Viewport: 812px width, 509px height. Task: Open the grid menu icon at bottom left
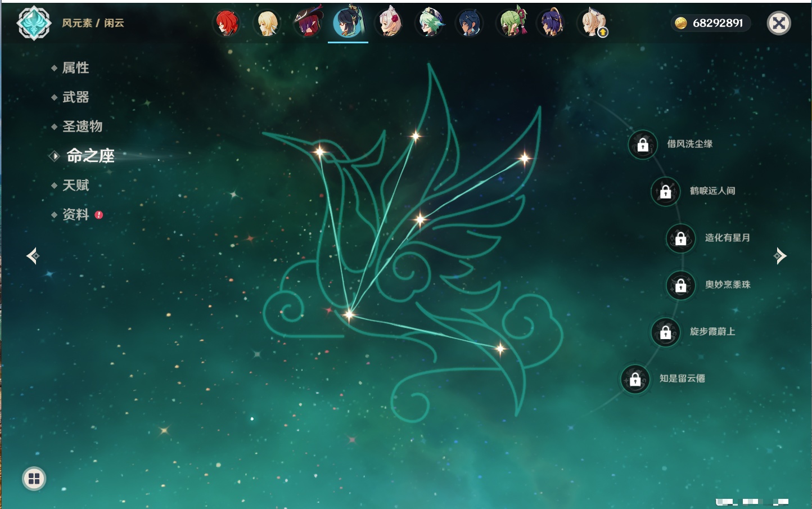[x=34, y=479]
